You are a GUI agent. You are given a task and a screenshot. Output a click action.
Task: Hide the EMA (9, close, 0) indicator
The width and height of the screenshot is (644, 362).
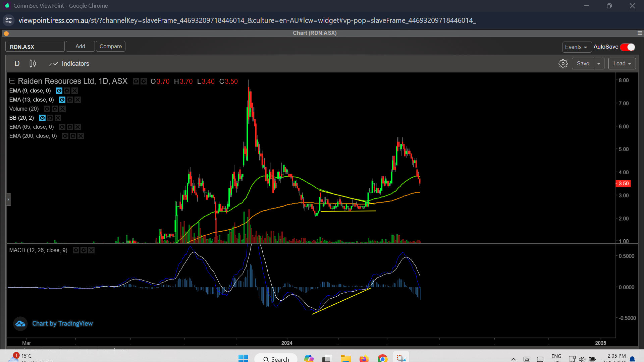tap(59, 90)
